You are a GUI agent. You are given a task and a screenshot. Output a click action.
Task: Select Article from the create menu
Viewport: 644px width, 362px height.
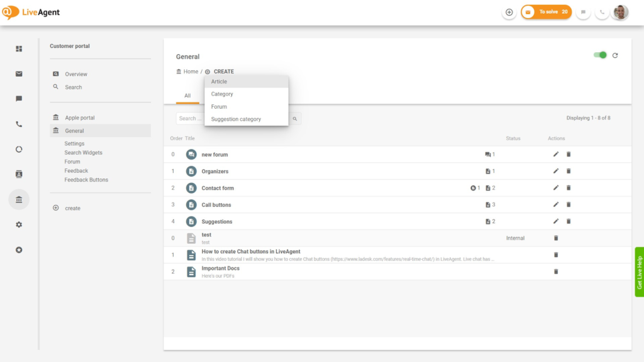click(x=247, y=82)
